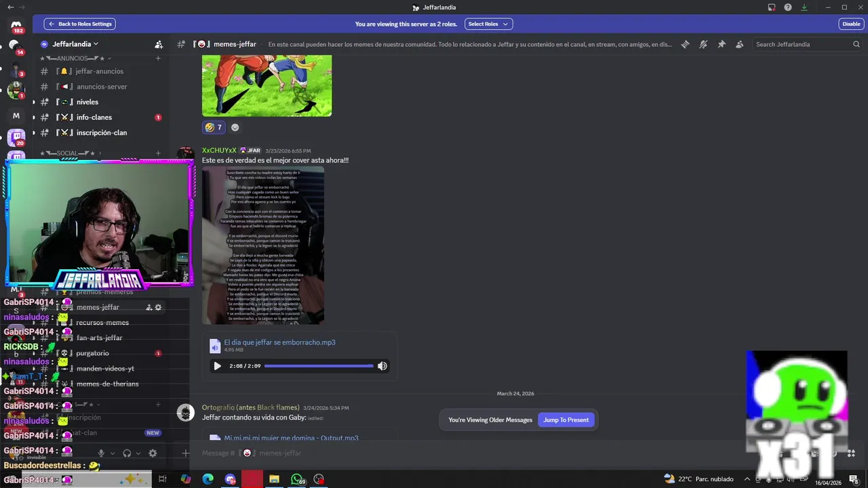The height and width of the screenshot is (488, 868).
Task: Open the inscripción-clan channel
Action: coord(100,133)
